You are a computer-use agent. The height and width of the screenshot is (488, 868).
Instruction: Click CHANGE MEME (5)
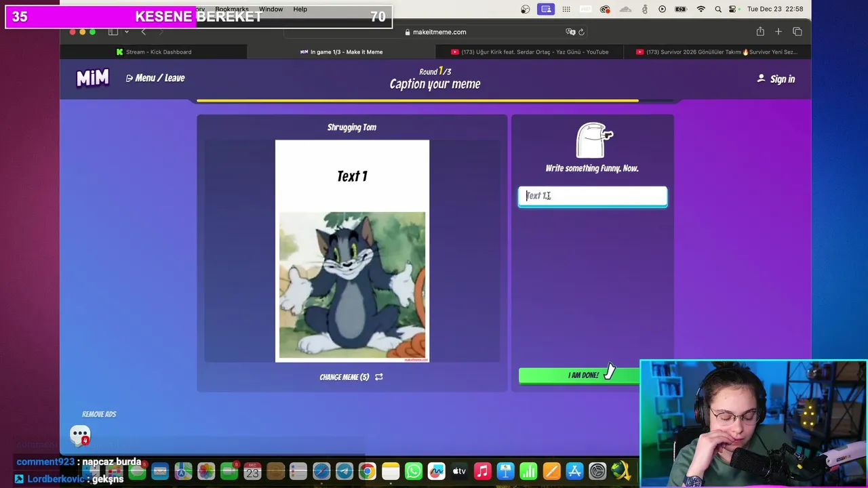point(344,377)
